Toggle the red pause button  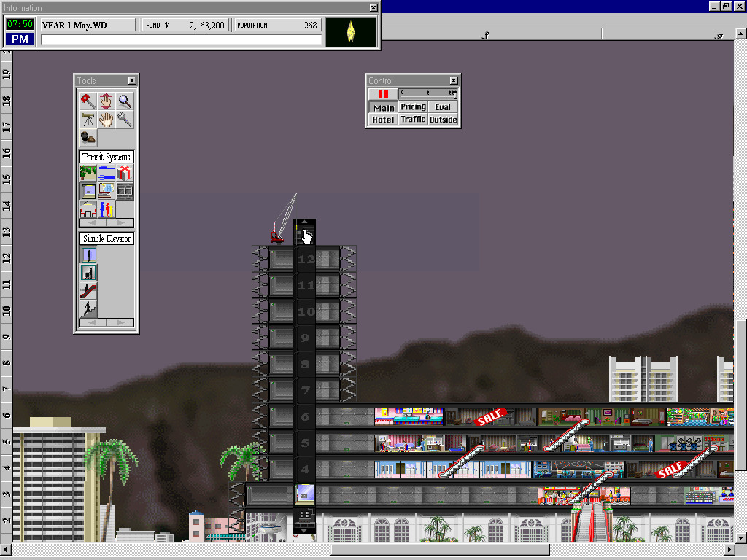pyautogui.click(x=383, y=94)
